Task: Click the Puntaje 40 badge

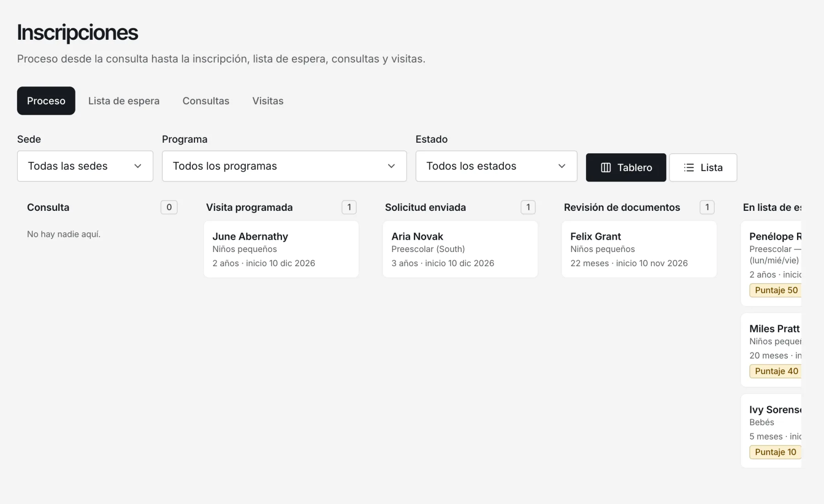Action: point(776,371)
